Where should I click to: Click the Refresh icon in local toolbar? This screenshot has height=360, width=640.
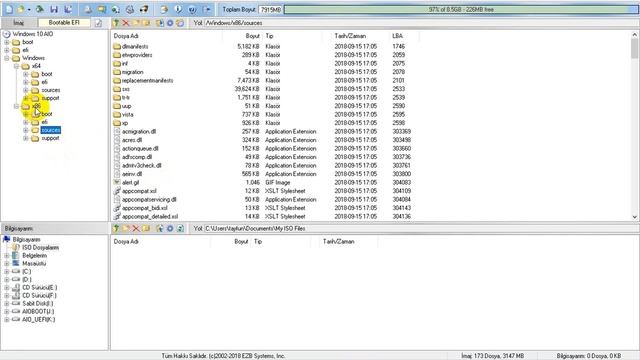(180, 228)
